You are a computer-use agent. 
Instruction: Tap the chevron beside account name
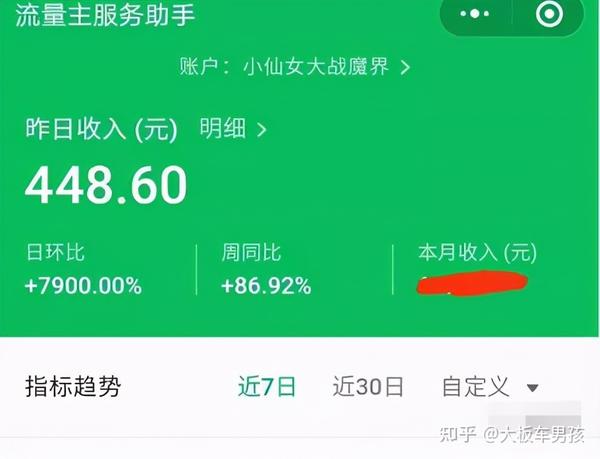[x=405, y=68]
